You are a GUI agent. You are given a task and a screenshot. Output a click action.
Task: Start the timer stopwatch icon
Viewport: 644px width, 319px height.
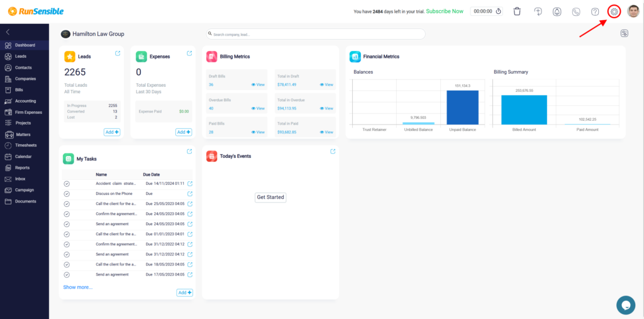click(x=499, y=11)
